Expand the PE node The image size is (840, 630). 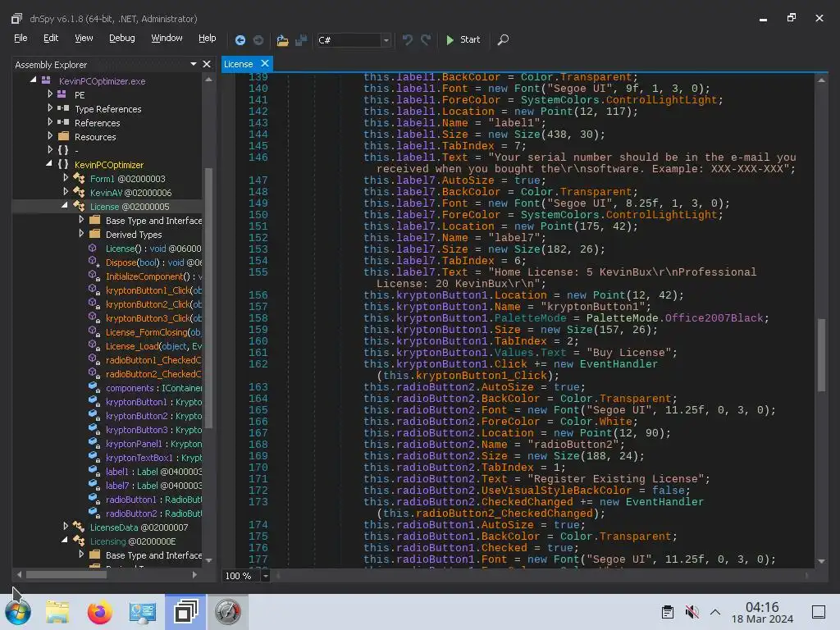pyautogui.click(x=50, y=94)
